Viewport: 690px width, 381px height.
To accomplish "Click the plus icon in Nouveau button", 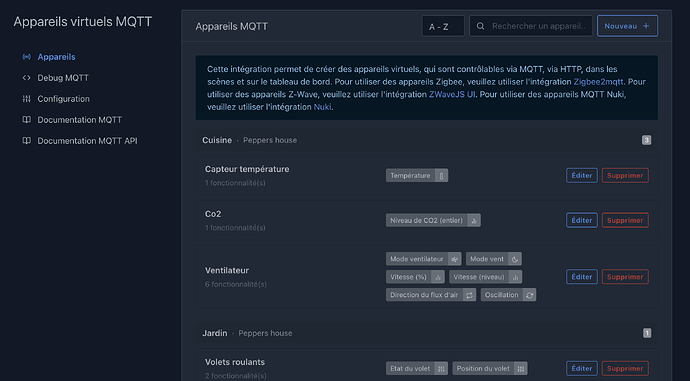I will [x=646, y=26].
